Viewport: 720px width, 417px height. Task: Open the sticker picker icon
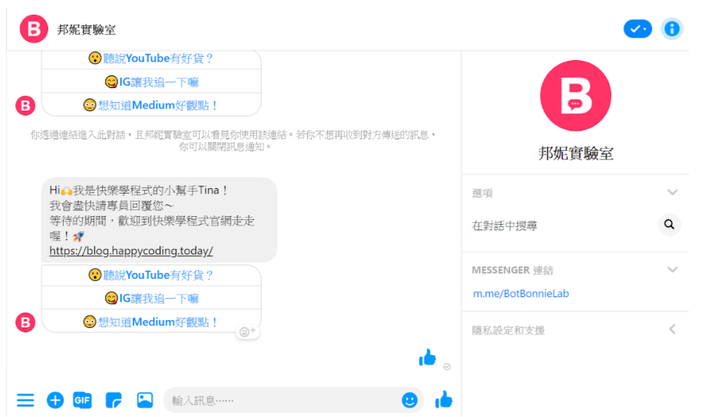pos(113,400)
